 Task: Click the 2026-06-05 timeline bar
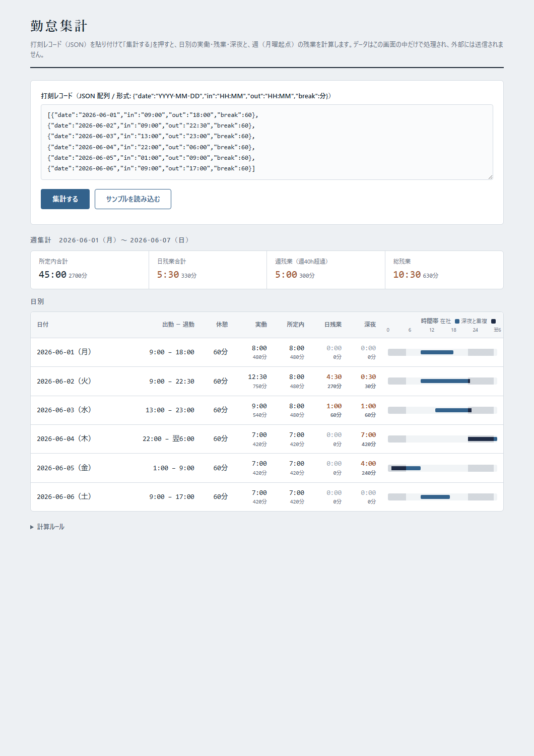pos(406,468)
